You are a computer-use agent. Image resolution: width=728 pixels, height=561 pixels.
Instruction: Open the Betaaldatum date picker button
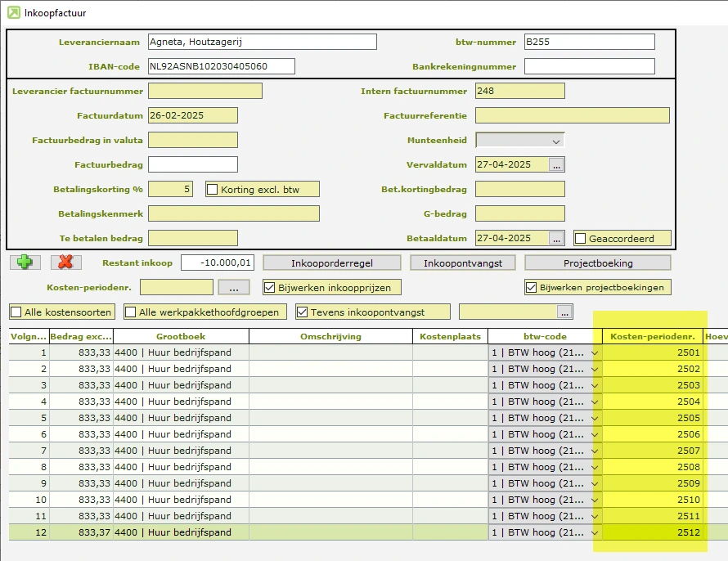(556, 238)
